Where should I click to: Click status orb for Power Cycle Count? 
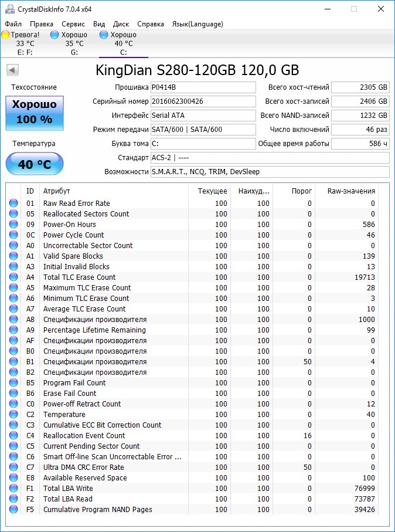pyautogui.click(x=13, y=235)
